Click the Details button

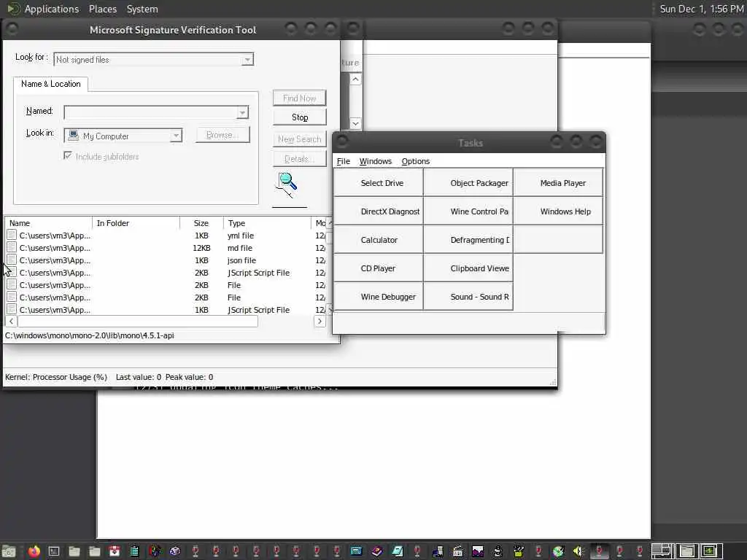[x=300, y=158]
